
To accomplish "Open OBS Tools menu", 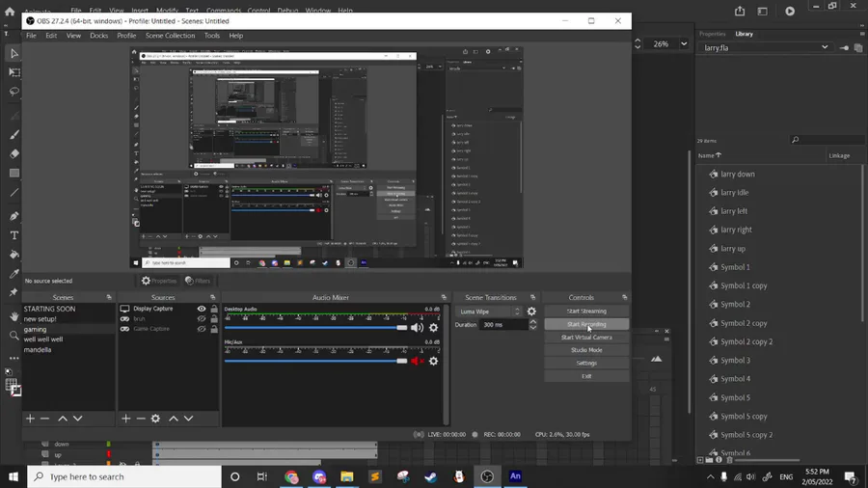I will pos(211,36).
